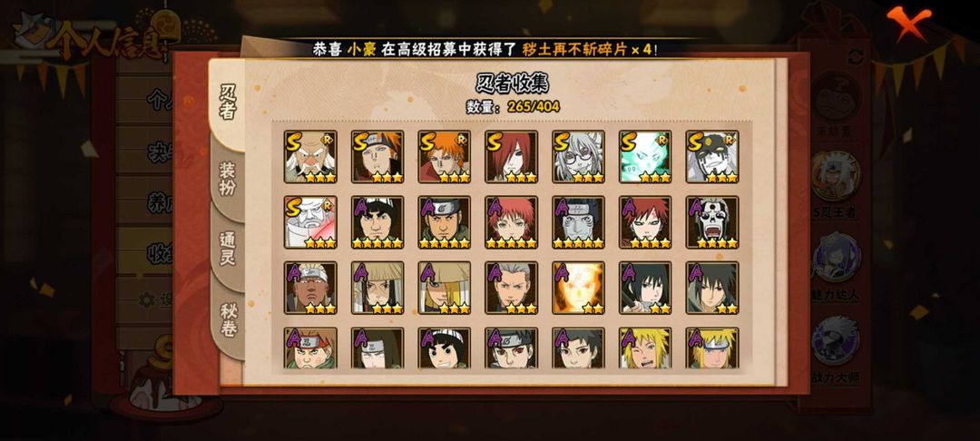Click the S忍王者 title badge icon
The image size is (980, 441).
point(836,177)
